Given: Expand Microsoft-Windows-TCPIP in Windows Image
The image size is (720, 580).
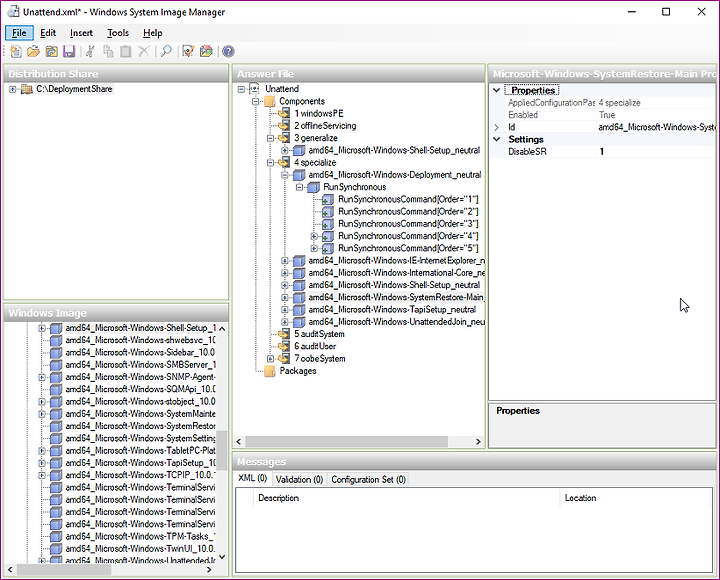Looking at the screenshot, I should click(42, 475).
